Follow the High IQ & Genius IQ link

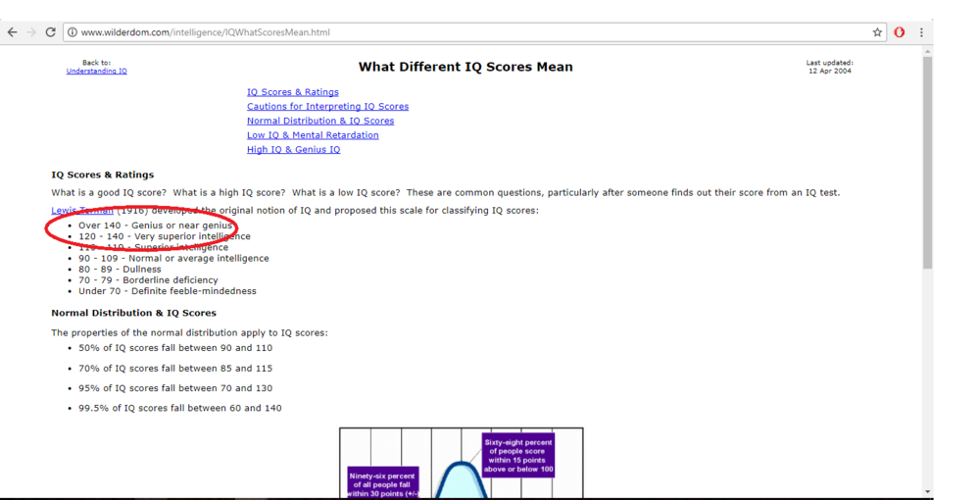click(x=293, y=150)
